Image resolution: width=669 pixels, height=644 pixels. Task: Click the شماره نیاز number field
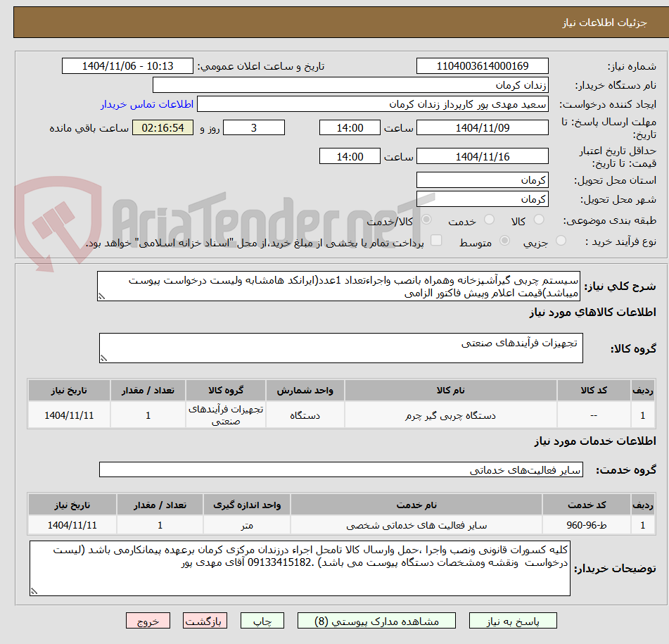[482, 66]
